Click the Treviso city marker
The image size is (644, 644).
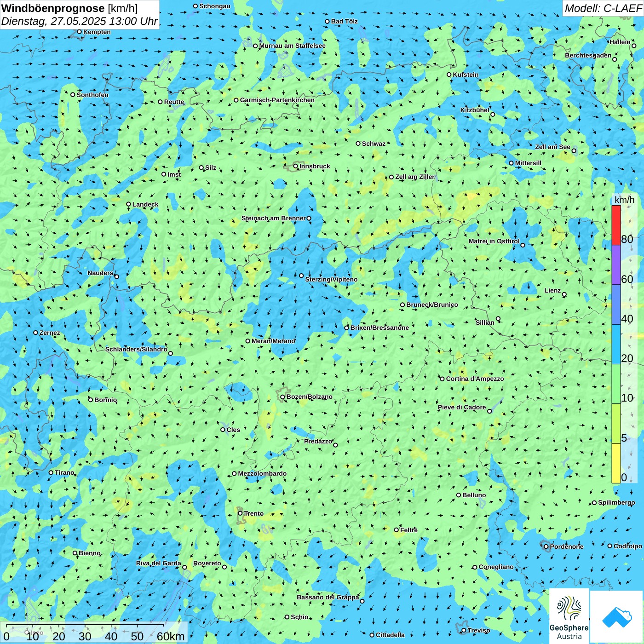pos(464,630)
